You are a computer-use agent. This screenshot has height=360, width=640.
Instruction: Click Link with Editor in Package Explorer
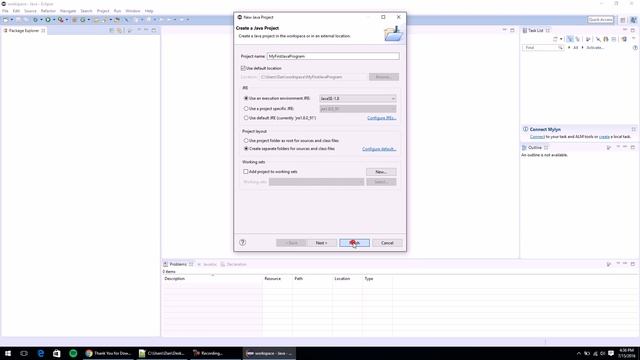(120, 30)
